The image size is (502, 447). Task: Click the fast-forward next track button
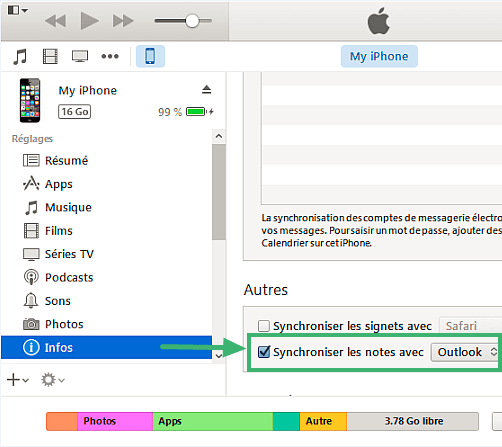123,21
